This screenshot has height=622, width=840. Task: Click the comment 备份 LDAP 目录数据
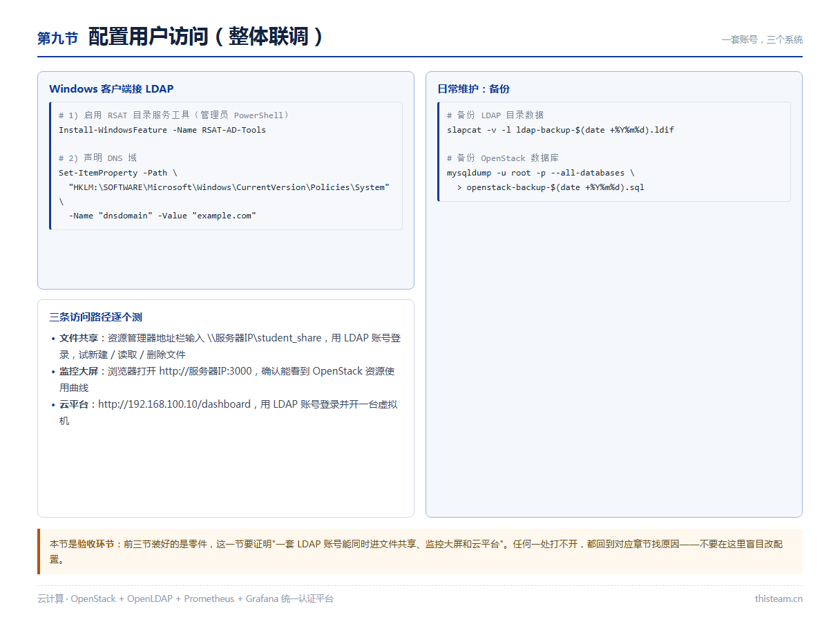pos(495,115)
